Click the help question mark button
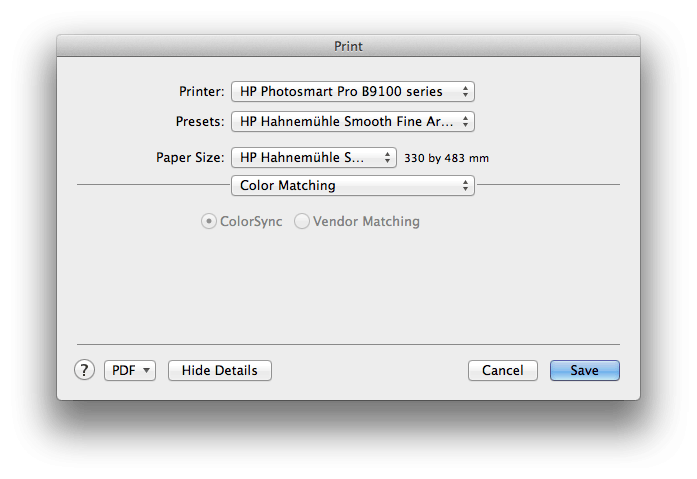This screenshot has height=479, width=697. click(x=84, y=370)
